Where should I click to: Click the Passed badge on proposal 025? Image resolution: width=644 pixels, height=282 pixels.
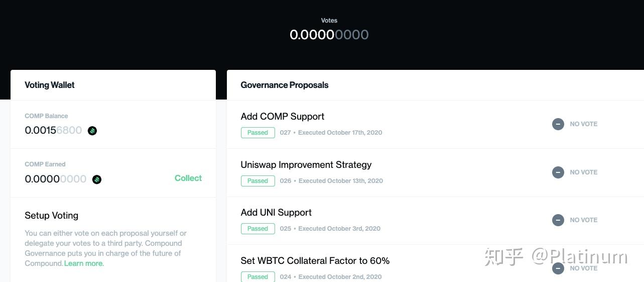[257, 229]
